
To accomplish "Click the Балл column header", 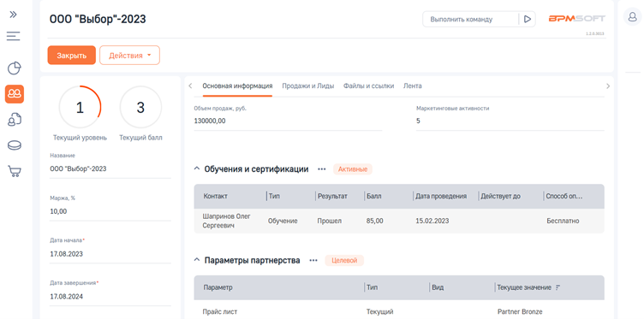I will tap(373, 196).
